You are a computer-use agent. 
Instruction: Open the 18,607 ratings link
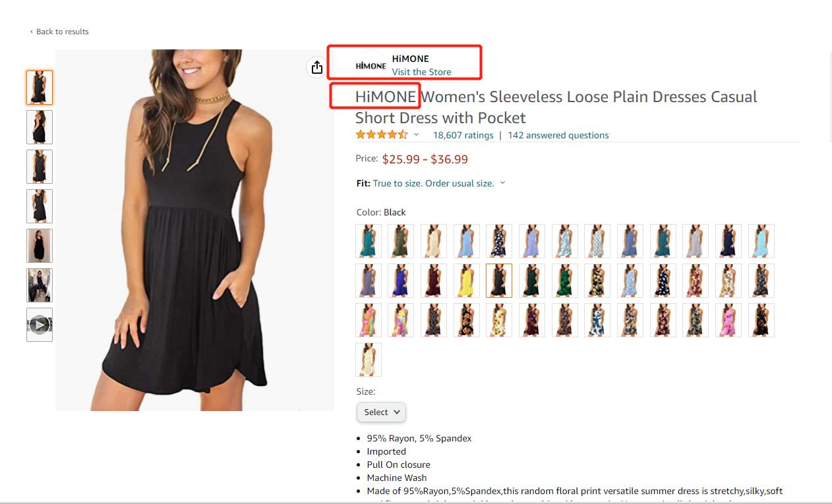[x=463, y=135]
